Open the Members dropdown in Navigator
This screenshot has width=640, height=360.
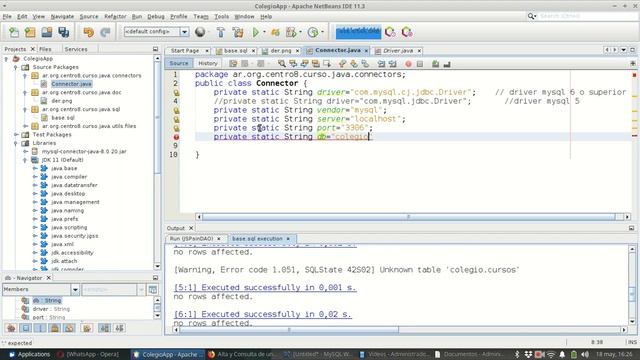pos(75,289)
